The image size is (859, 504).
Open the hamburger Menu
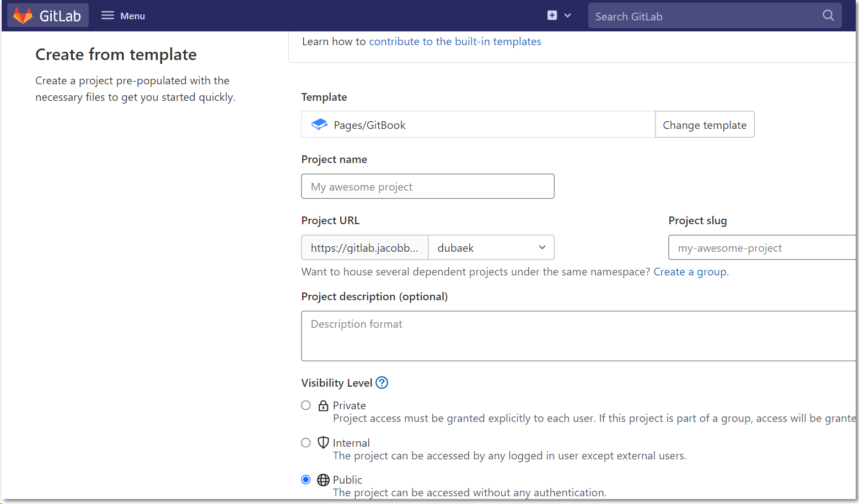[123, 16]
